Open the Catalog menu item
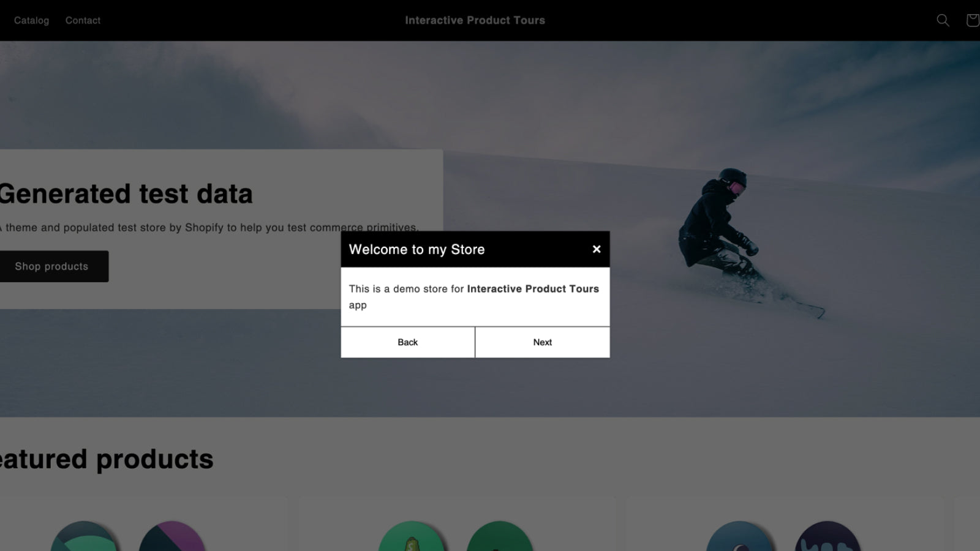 tap(32, 20)
